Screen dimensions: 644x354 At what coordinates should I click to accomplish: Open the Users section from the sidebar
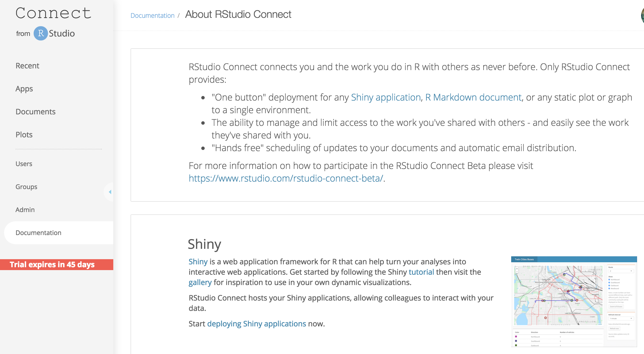24,164
